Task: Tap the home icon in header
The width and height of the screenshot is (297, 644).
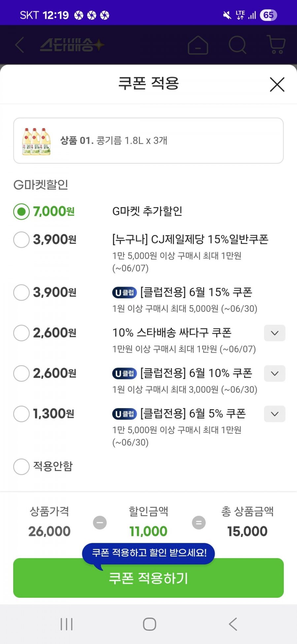Action: 198,45
